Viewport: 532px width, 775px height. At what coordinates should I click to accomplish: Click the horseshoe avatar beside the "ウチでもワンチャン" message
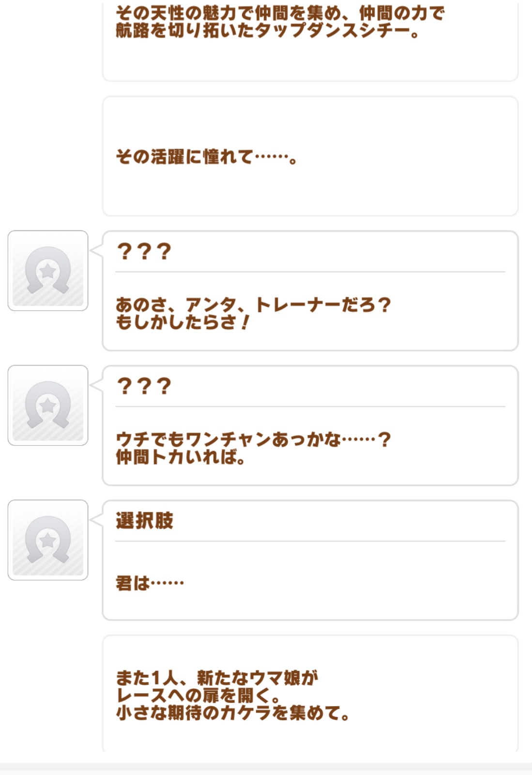point(48,405)
